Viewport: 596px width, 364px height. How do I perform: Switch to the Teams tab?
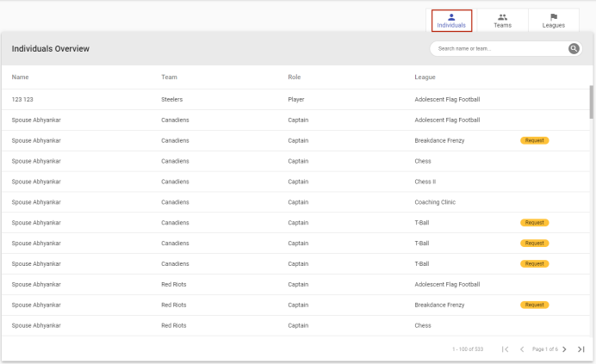pyautogui.click(x=502, y=21)
